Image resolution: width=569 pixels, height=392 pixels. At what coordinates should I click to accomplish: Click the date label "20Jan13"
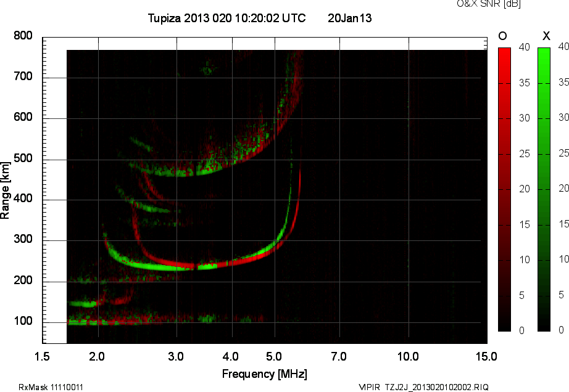coord(350,18)
